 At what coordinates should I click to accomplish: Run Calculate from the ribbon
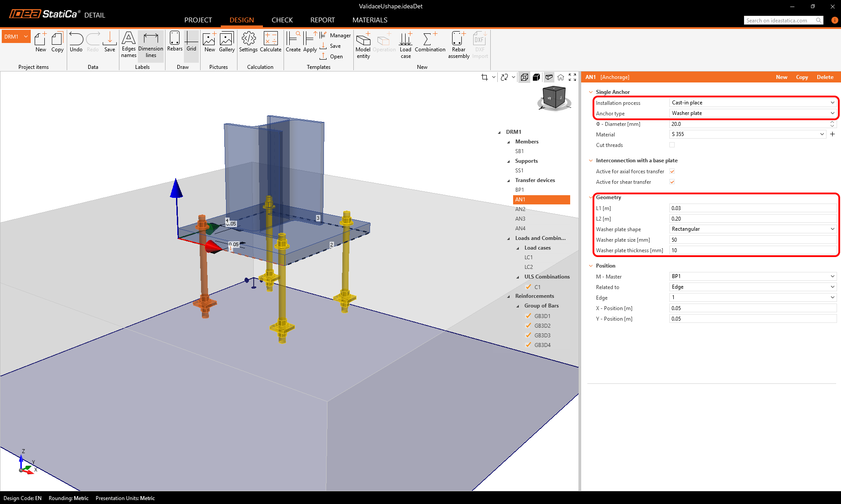pos(270,42)
